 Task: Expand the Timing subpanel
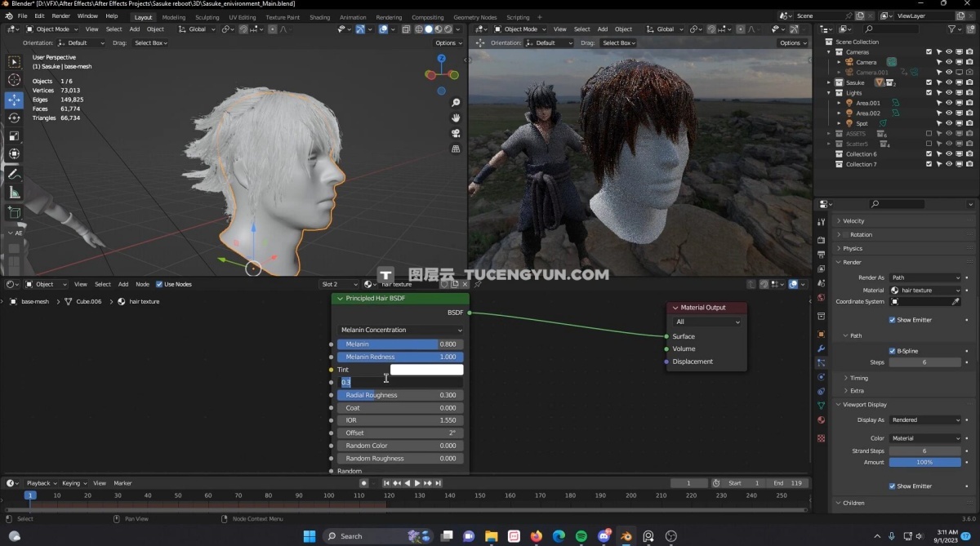(858, 378)
